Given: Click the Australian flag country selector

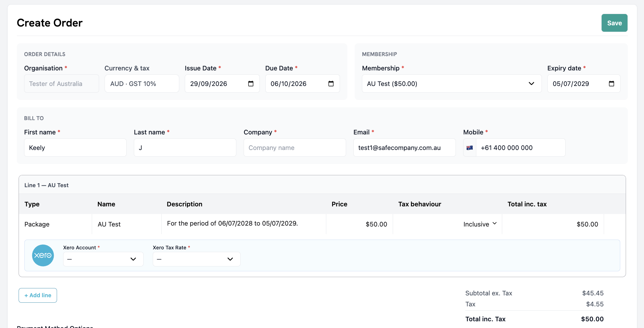Looking at the screenshot, I should 470,148.
